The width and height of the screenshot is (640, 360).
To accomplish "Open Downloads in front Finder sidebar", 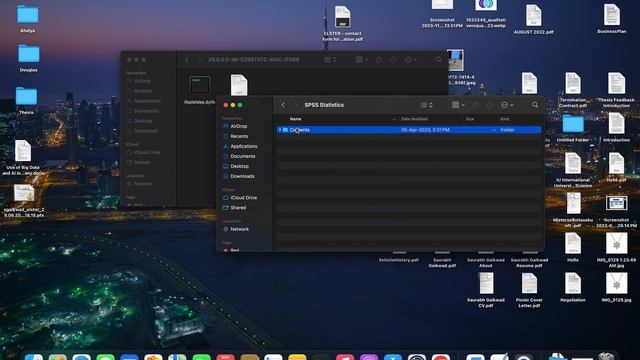I will (242, 176).
